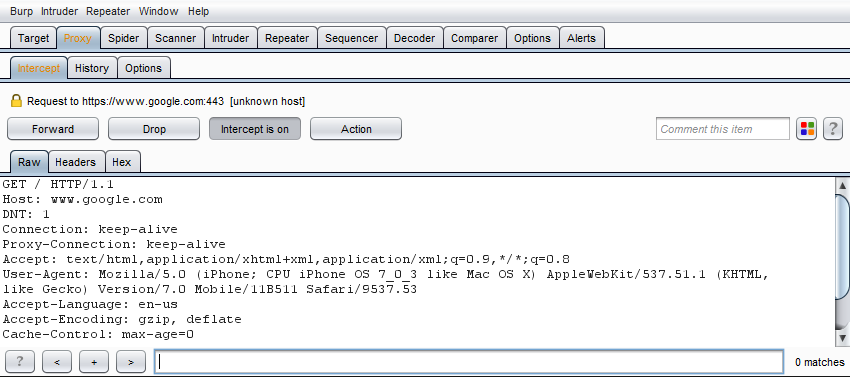Switch to the Spider tab

(x=124, y=39)
